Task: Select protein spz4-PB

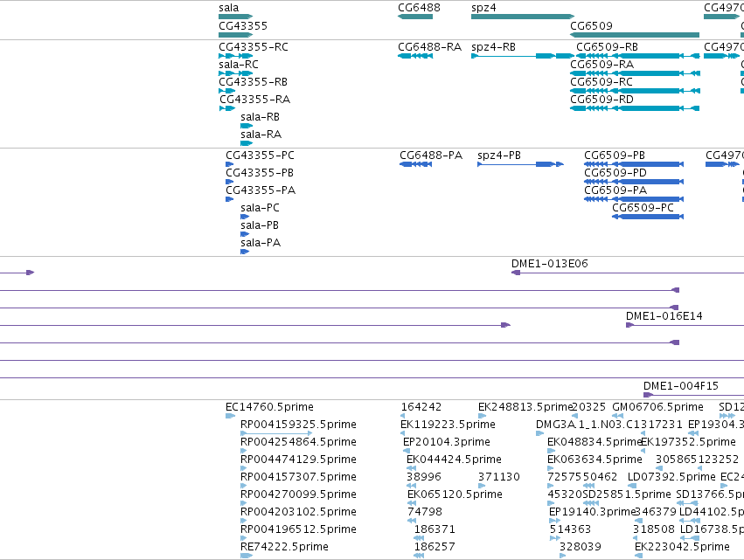Action: click(x=520, y=164)
